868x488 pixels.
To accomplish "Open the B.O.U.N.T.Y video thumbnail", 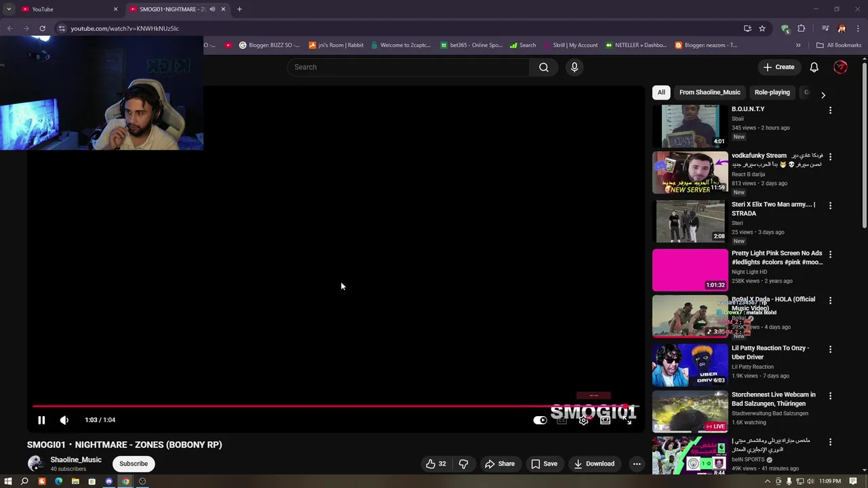I will pyautogui.click(x=690, y=126).
